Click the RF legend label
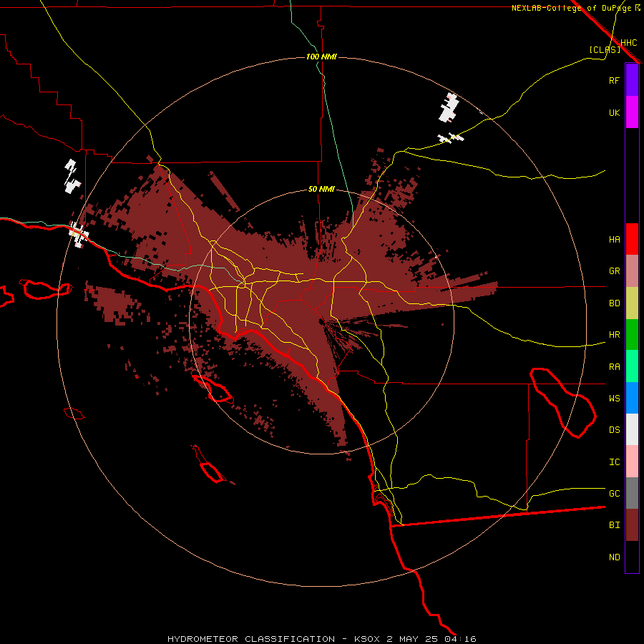The image size is (644, 644). (x=614, y=80)
